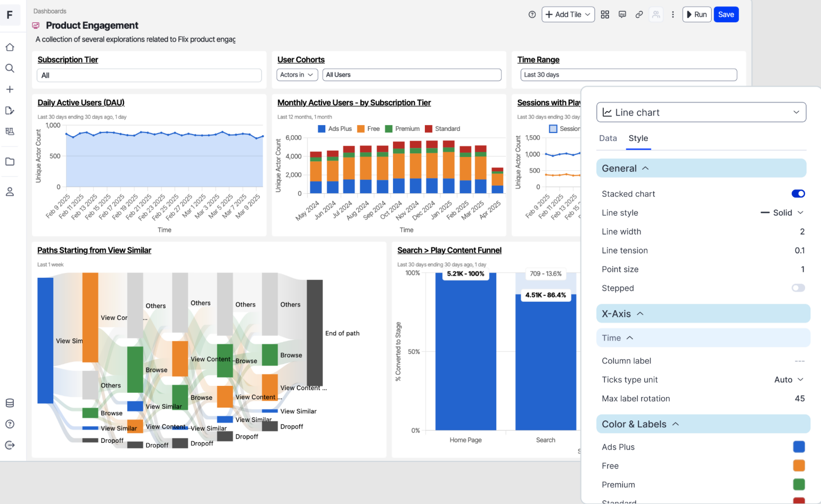Open the Home page from the sidebar
Screen dimensions: 821x504
10,47
